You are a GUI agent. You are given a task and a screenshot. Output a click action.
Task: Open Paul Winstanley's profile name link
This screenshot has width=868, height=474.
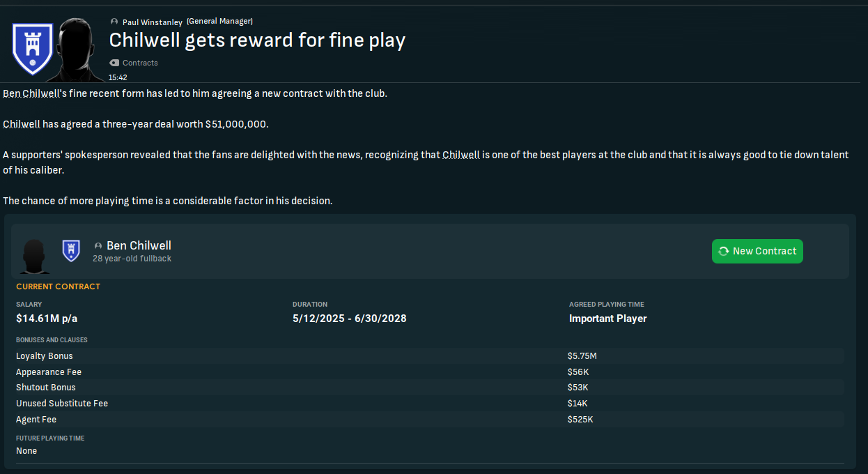click(x=152, y=22)
